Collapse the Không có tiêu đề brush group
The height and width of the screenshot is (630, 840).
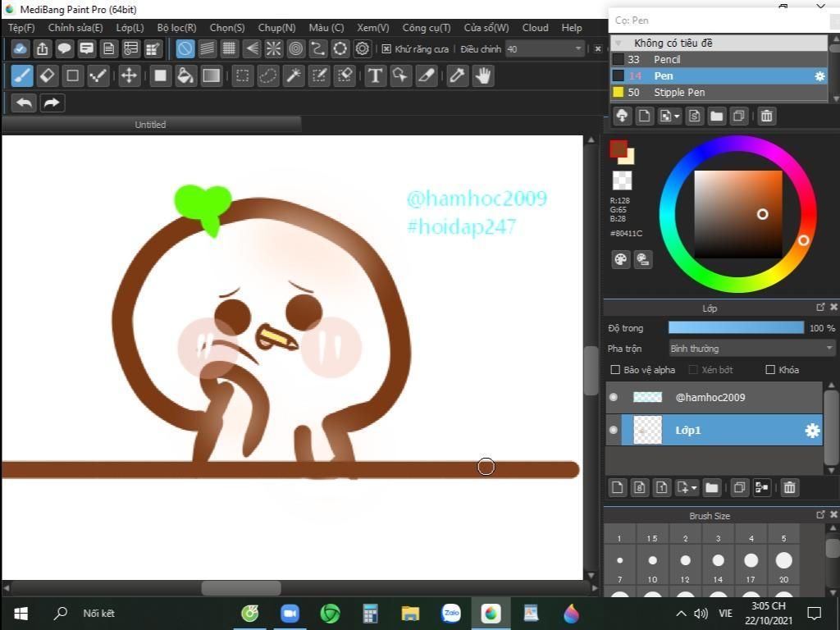619,43
